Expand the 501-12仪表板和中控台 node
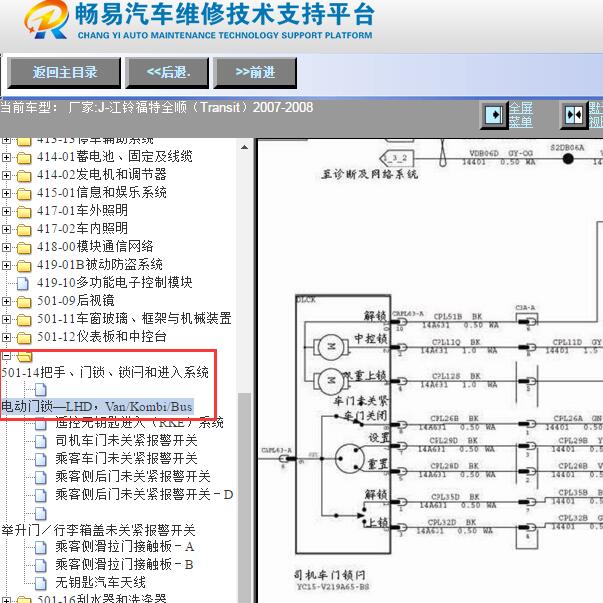Image resolution: width=603 pixels, height=603 pixels. [6, 337]
